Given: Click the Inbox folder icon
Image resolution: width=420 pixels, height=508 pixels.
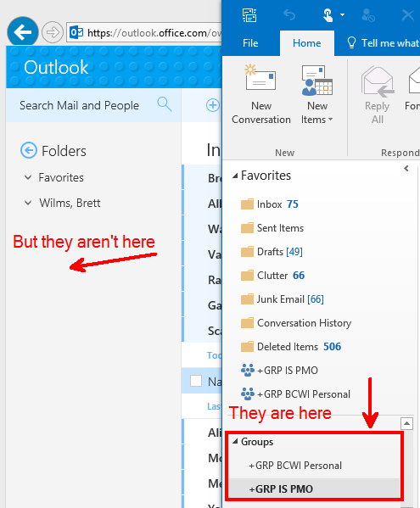Looking at the screenshot, I should 247,204.
